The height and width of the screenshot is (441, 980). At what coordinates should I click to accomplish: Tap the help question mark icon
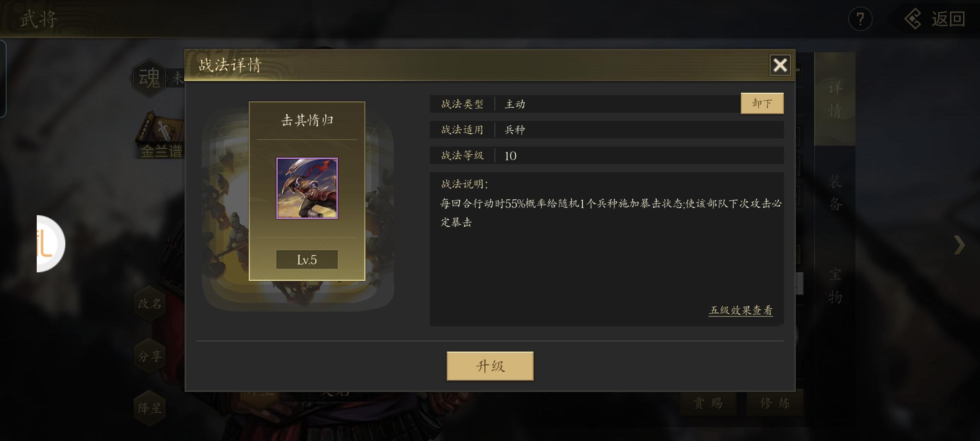tap(860, 19)
